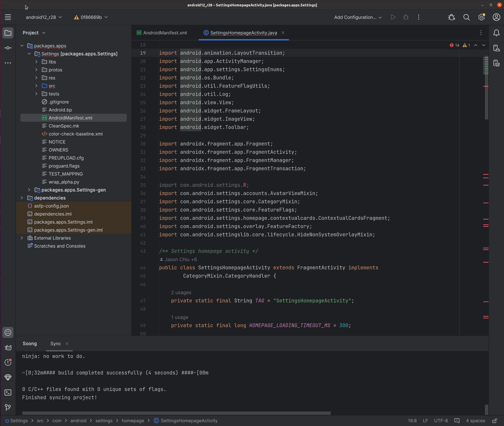Click the Search Everywhere magnifier icon
This screenshot has width=504, height=426.
point(466,17)
